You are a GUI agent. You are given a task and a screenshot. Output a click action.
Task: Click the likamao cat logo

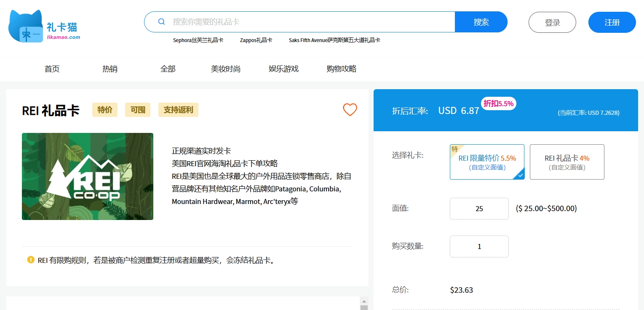(44, 26)
